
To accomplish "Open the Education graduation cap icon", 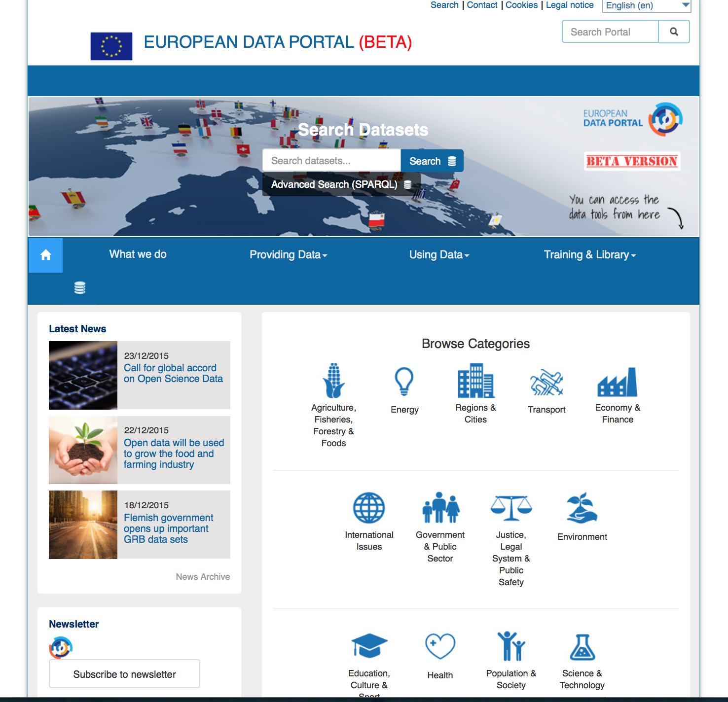I will tap(369, 646).
